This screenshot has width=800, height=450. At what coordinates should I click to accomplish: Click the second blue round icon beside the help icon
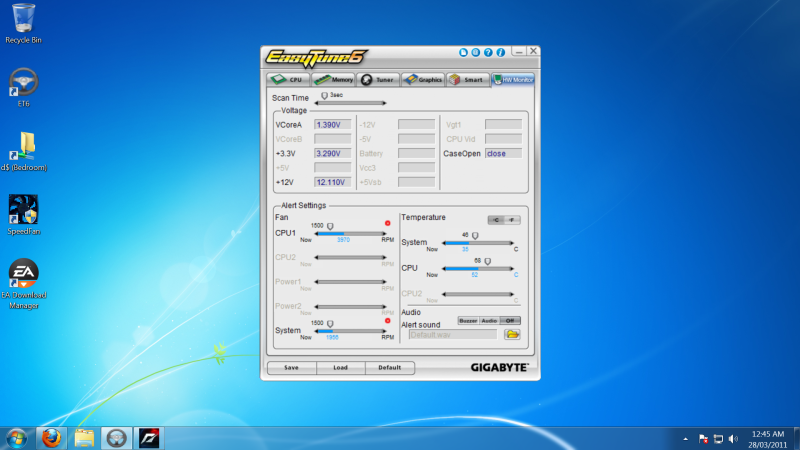tap(476, 53)
